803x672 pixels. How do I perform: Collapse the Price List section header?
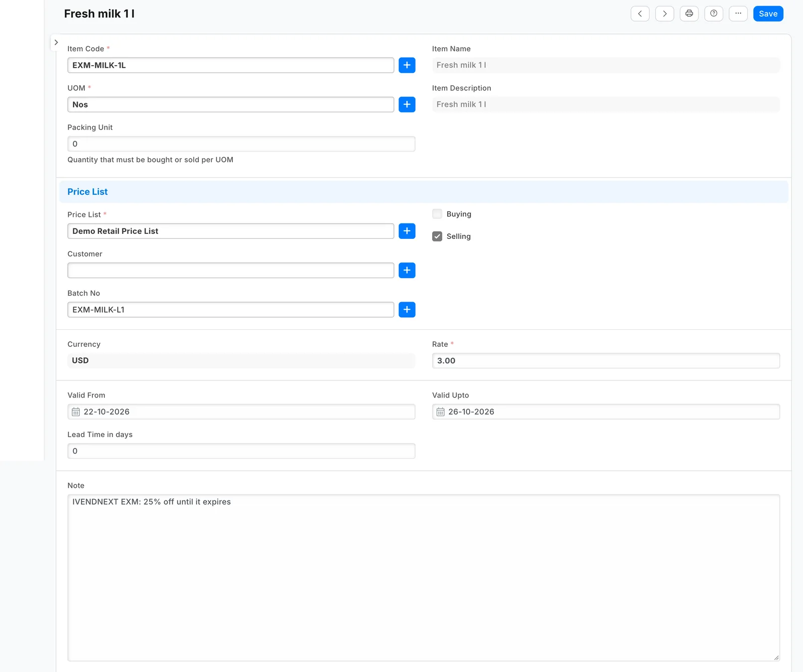(x=424, y=192)
